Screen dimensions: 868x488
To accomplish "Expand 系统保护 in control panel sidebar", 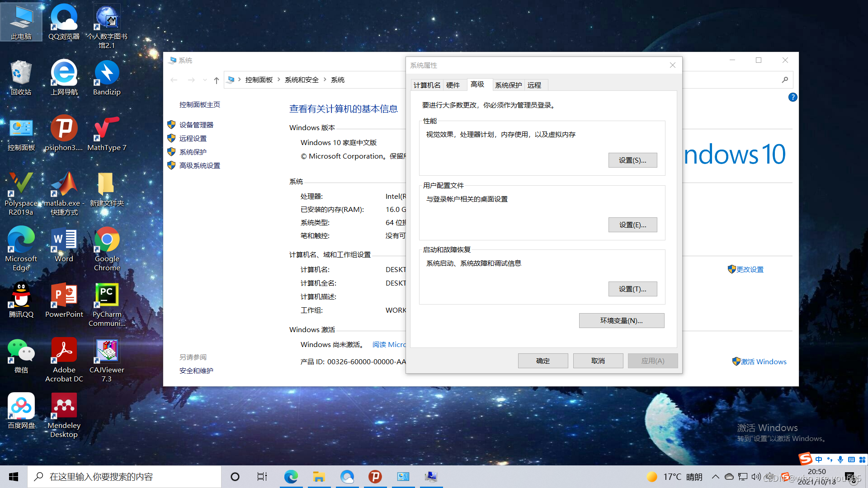I will [192, 151].
